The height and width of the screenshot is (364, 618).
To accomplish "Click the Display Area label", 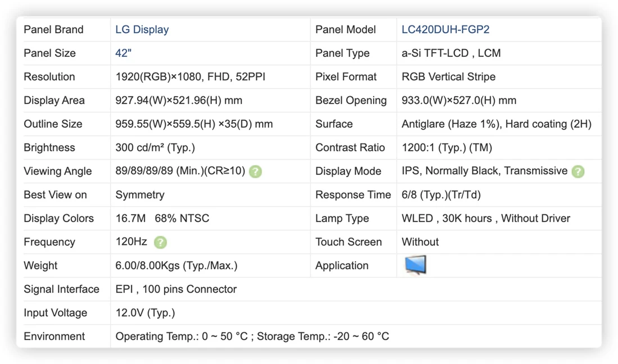I will [x=54, y=101].
